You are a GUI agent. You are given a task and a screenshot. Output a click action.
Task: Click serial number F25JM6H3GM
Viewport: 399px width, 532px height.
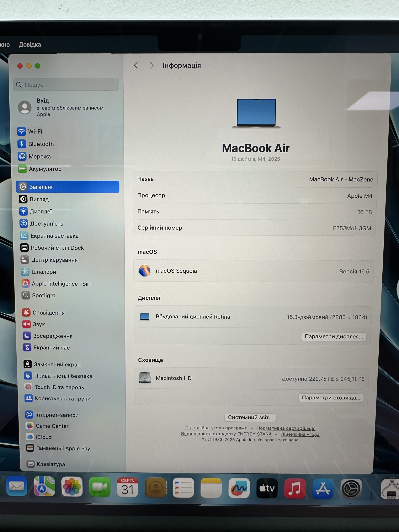point(352,228)
